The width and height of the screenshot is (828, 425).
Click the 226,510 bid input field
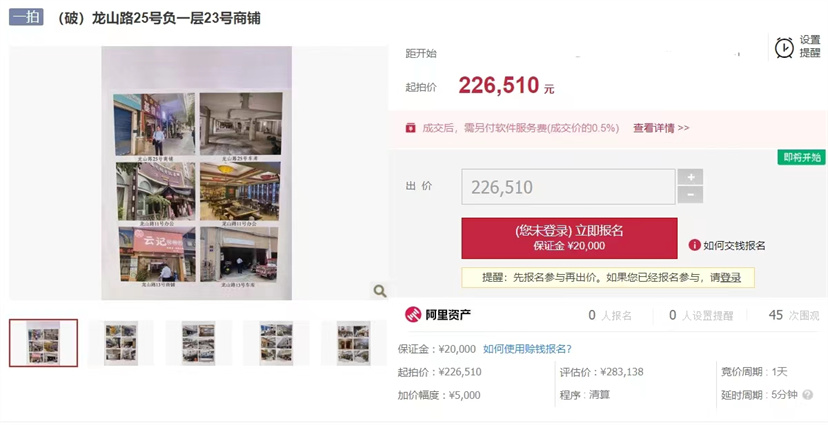[568, 187]
